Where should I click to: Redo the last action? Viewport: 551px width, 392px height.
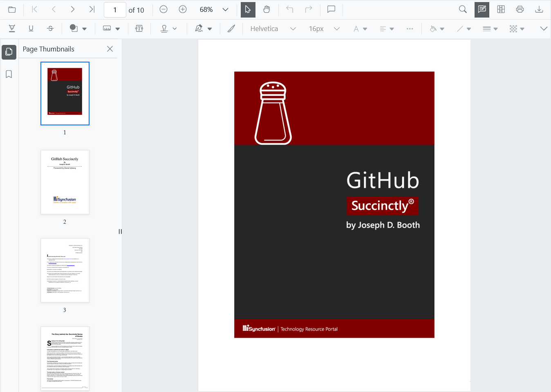(x=309, y=9)
